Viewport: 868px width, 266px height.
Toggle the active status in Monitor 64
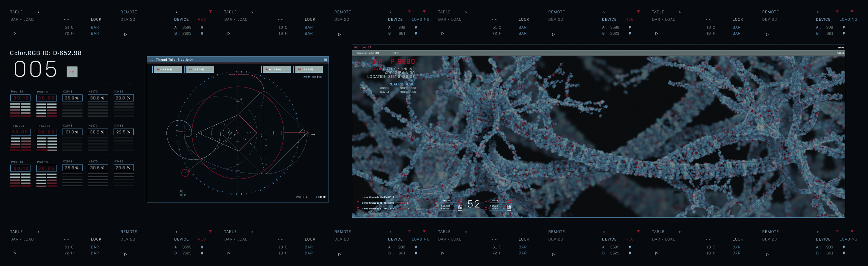pyautogui.click(x=840, y=48)
